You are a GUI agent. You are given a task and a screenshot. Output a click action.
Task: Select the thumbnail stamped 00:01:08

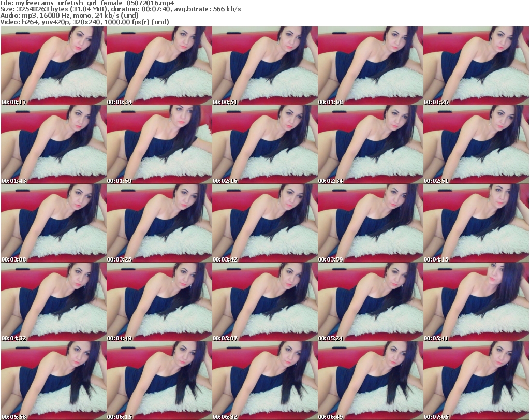click(x=371, y=66)
